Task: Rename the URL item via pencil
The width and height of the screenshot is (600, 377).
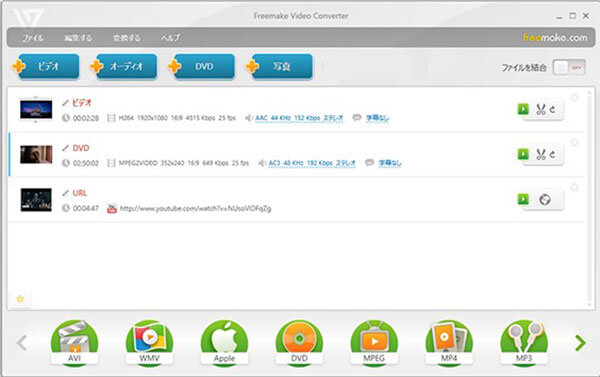Action: click(65, 193)
